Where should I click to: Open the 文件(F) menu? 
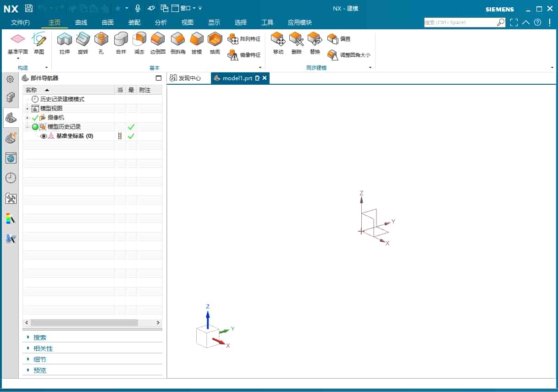click(x=20, y=22)
